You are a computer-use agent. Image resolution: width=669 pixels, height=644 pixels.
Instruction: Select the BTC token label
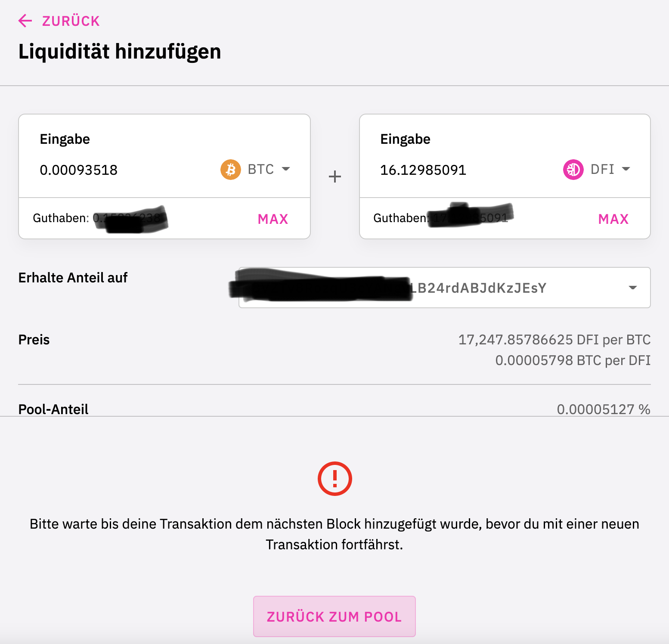pos(261,169)
